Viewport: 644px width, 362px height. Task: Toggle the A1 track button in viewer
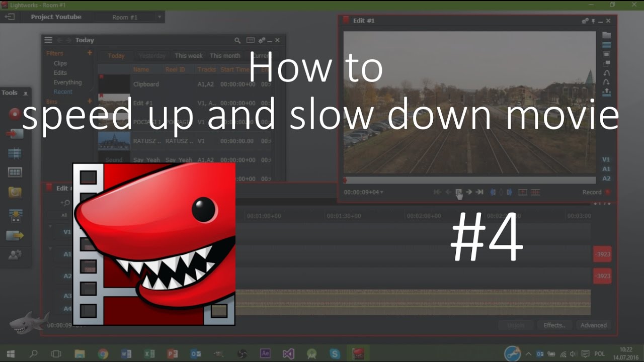coord(606,169)
